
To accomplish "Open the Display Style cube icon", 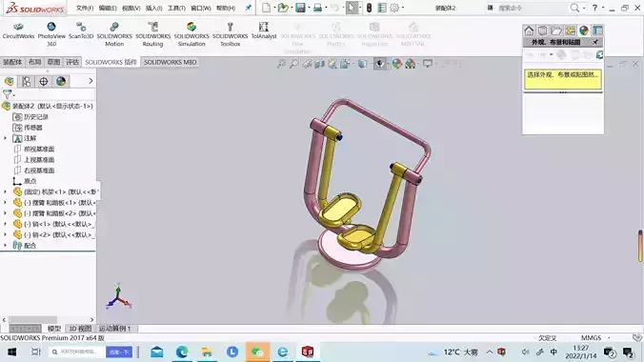I will click(362, 64).
